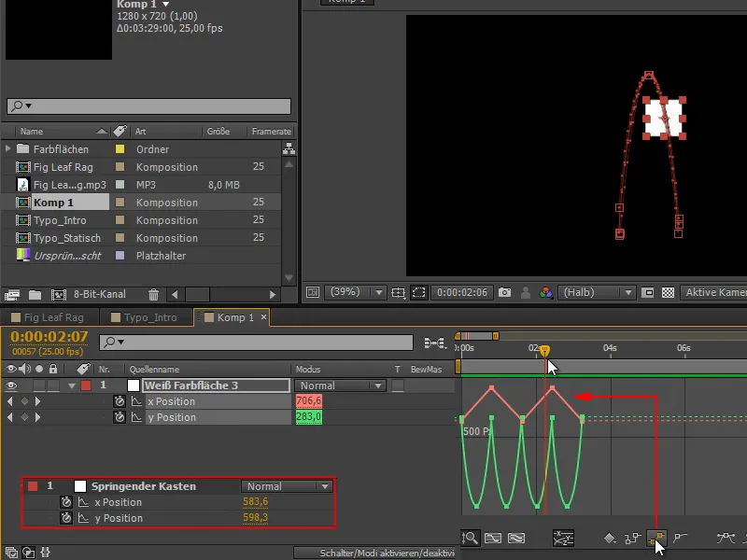Create a new folder in the project panel

[35, 295]
